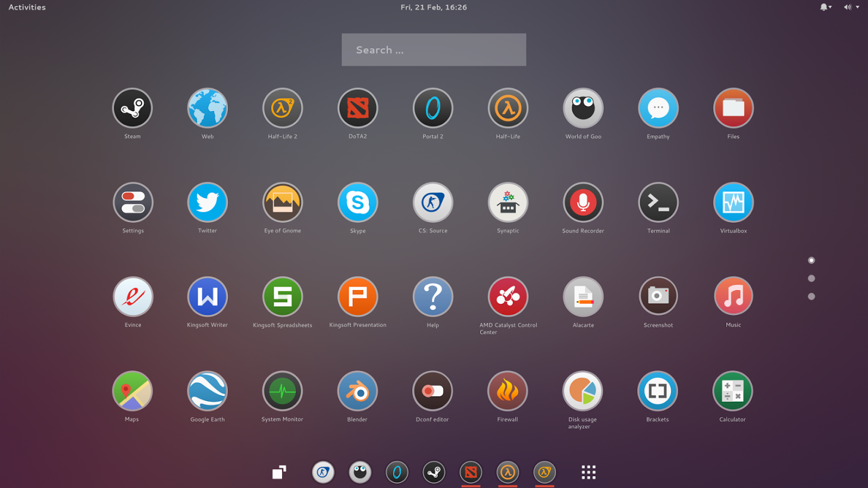Launch Disk usage analyzer

tap(582, 391)
